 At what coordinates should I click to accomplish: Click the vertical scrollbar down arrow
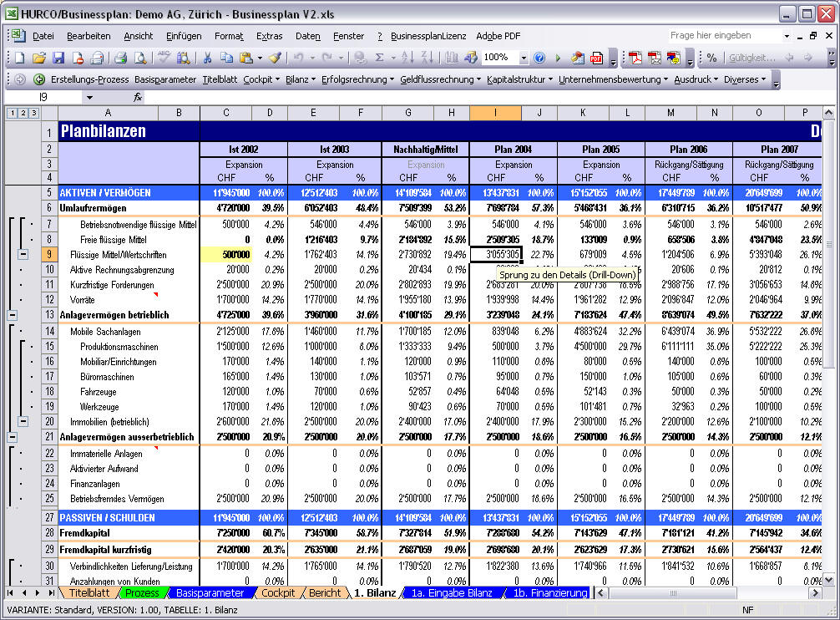[828, 579]
